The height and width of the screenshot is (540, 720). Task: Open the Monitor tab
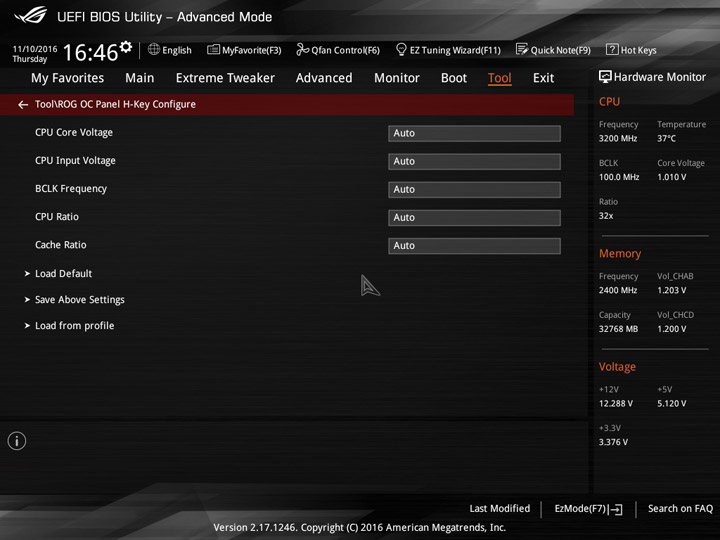397,78
